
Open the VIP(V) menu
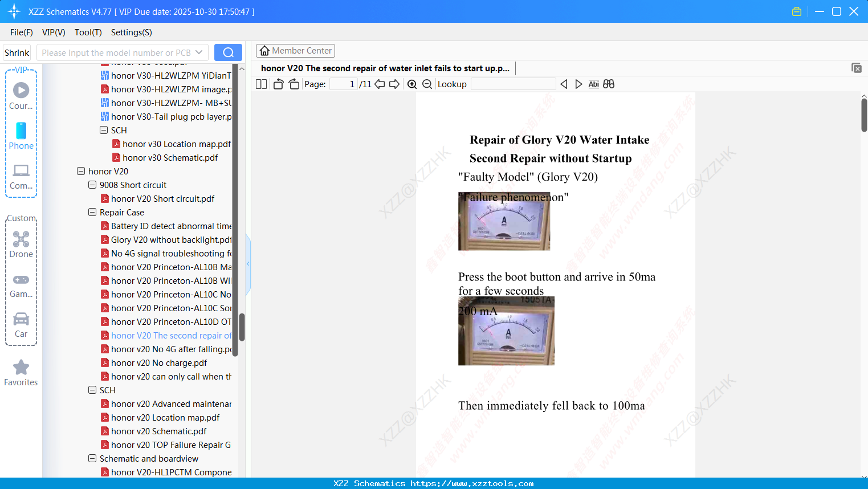[x=54, y=32]
